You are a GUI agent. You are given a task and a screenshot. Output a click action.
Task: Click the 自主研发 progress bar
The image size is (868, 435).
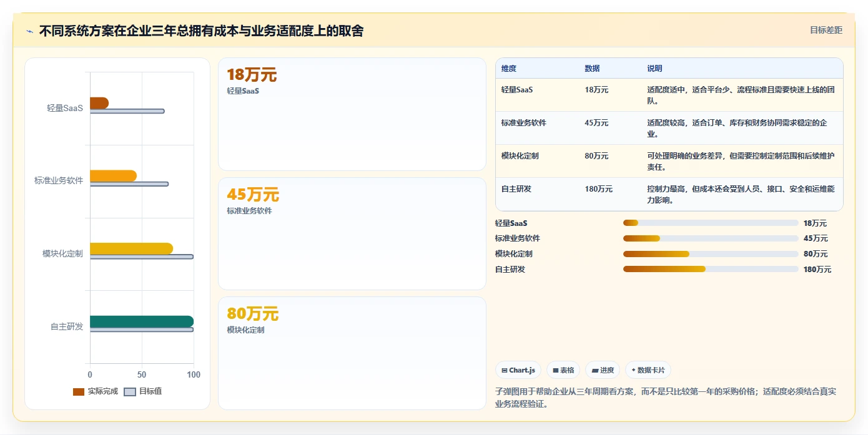tap(711, 269)
